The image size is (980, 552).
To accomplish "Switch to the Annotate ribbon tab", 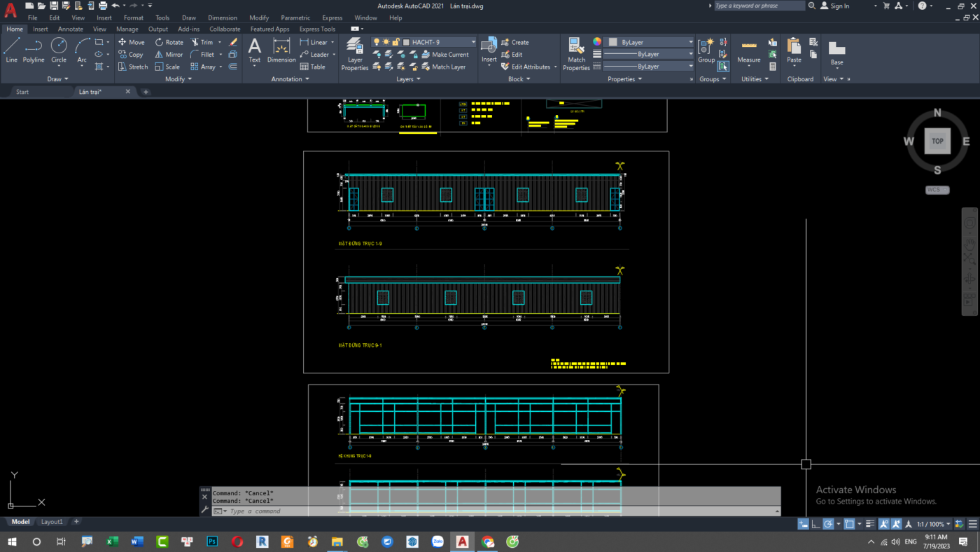I will point(70,29).
